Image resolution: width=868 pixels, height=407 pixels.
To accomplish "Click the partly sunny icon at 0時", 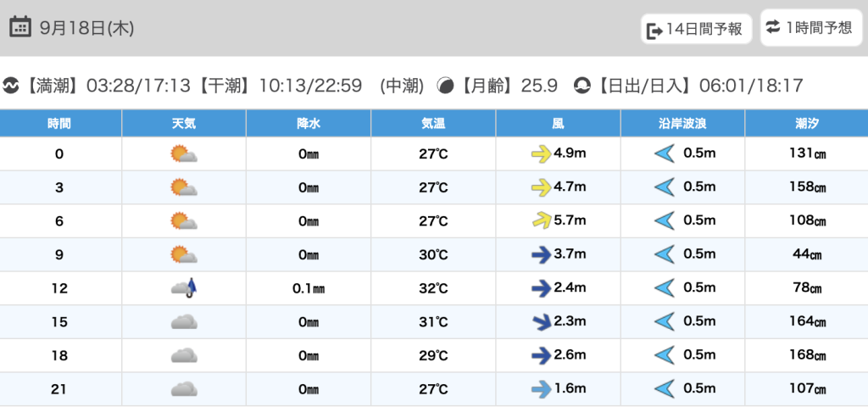I will point(184,153).
